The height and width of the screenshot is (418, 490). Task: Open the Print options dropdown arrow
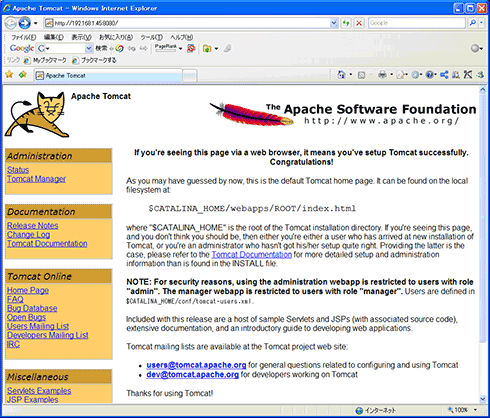click(x=391, y=75)
